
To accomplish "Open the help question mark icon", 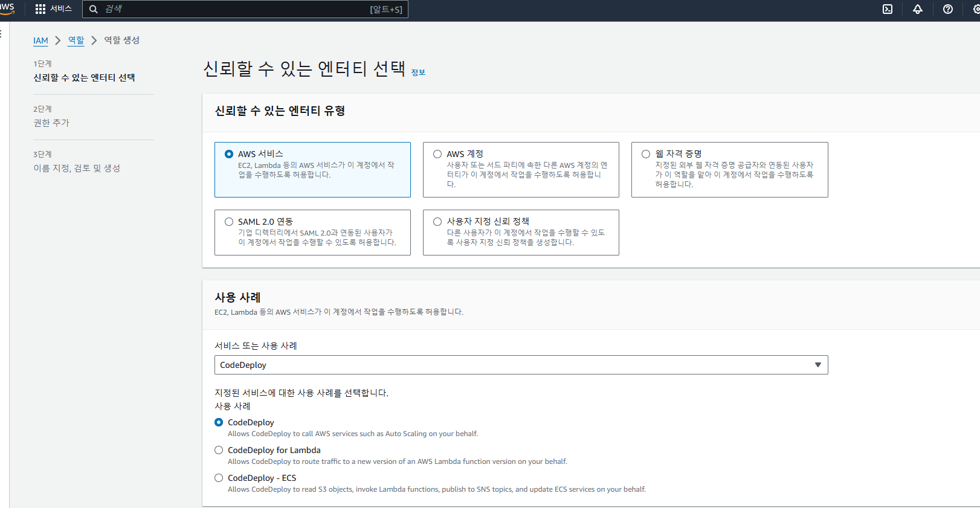I will (x=948, y=9).
